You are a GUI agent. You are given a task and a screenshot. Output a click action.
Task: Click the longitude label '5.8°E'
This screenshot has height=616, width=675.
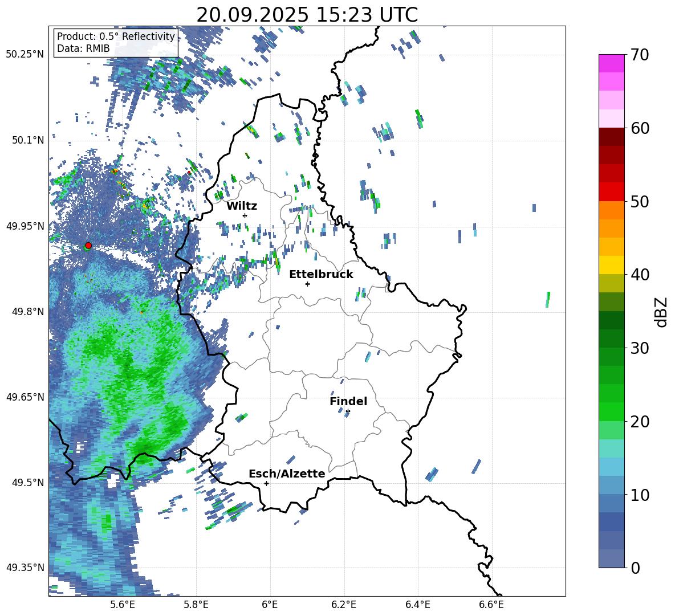click(196, 605)
